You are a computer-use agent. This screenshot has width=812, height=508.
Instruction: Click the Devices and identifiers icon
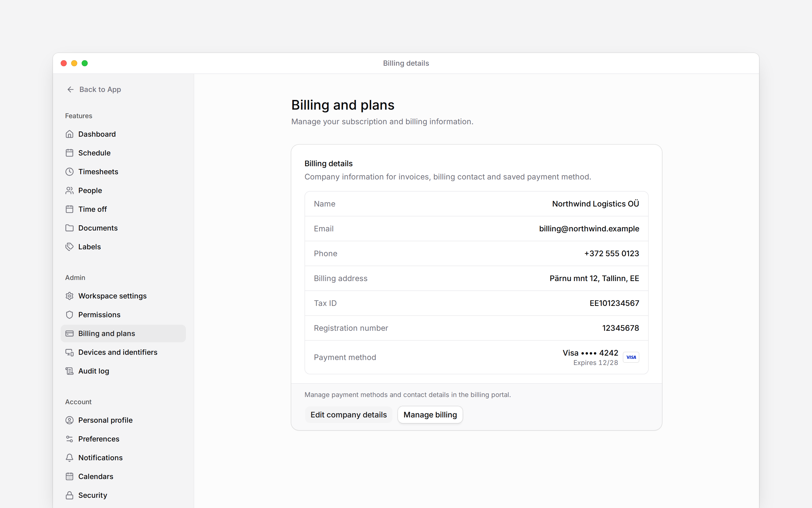[70, 353]
